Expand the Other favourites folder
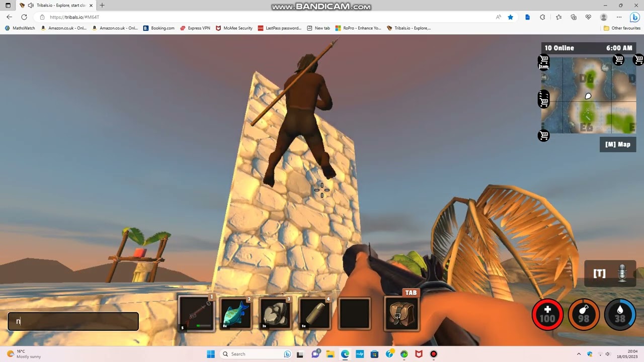 coord(622,28)
